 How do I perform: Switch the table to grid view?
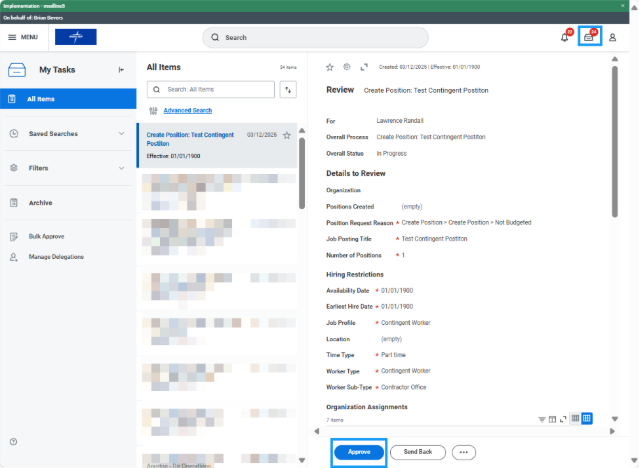coord(587,418)
